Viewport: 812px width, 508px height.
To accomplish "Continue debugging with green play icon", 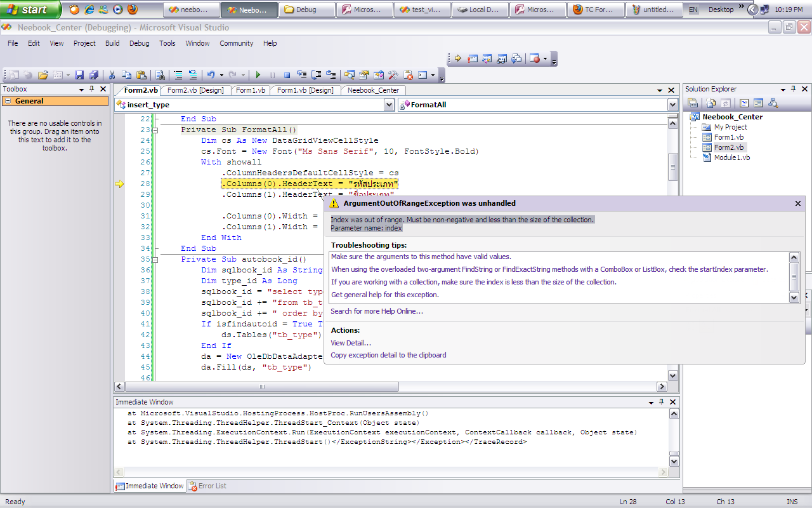I will coord(258,75).
